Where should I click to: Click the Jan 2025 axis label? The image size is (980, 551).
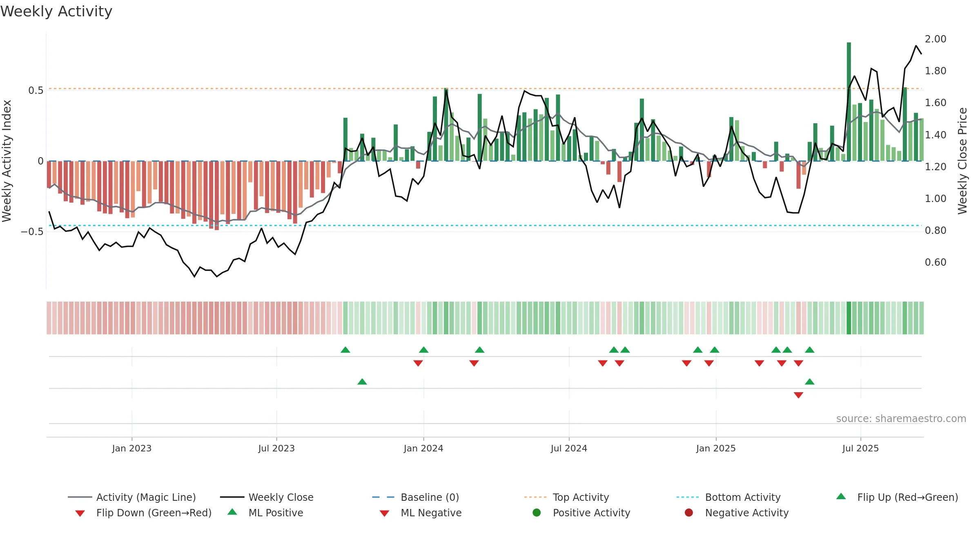click(716, 449)
